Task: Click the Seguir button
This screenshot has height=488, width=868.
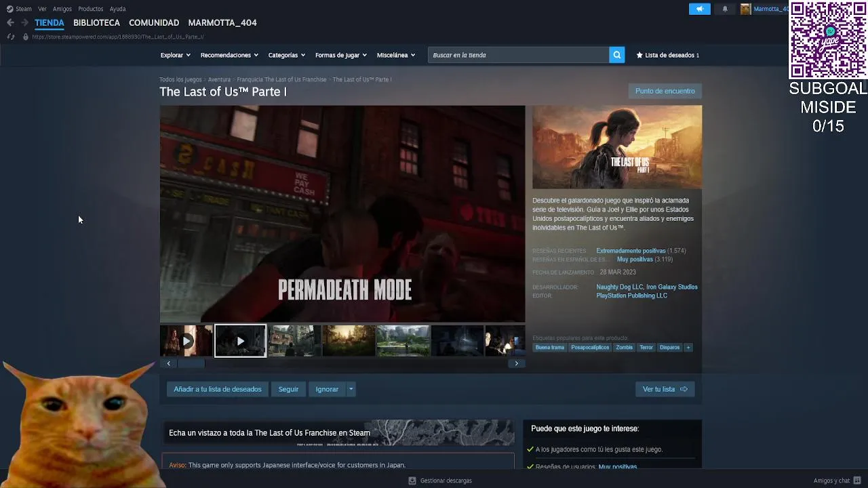Action: click(288, 389)
